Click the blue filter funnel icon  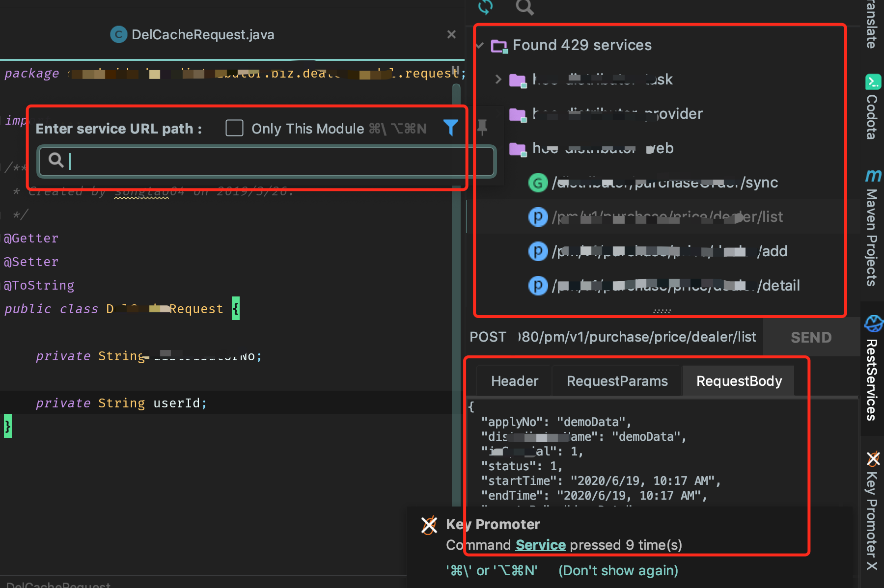[450, 128]
